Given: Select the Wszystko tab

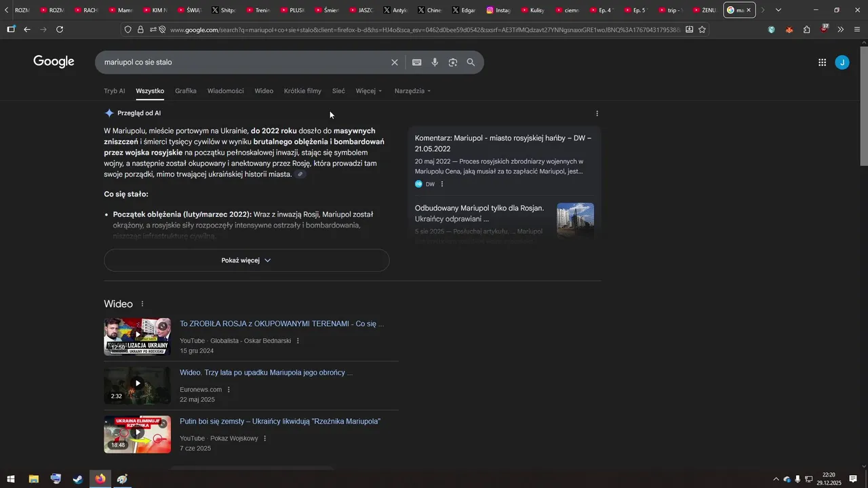Looking at the screenshot, I should click(x=150, y=91).
